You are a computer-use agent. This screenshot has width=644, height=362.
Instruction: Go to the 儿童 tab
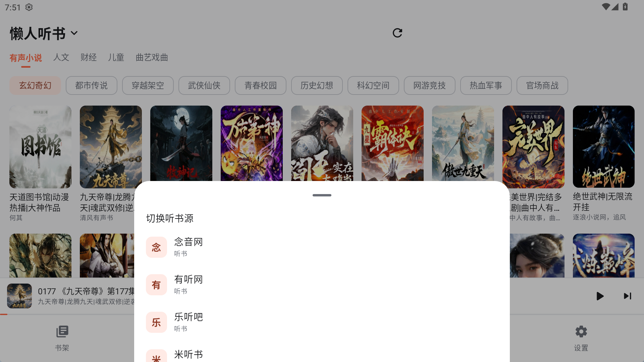tap(116, 57)
